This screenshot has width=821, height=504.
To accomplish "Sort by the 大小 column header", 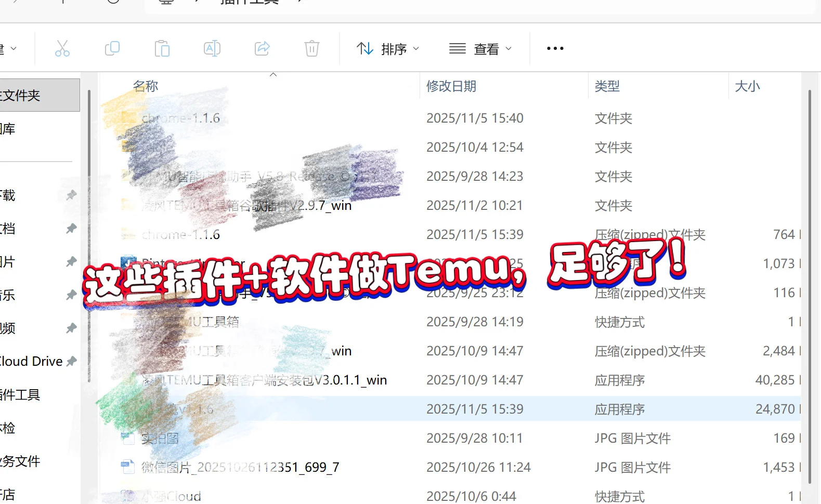I will pyautogui.click(x=747, y=86).
